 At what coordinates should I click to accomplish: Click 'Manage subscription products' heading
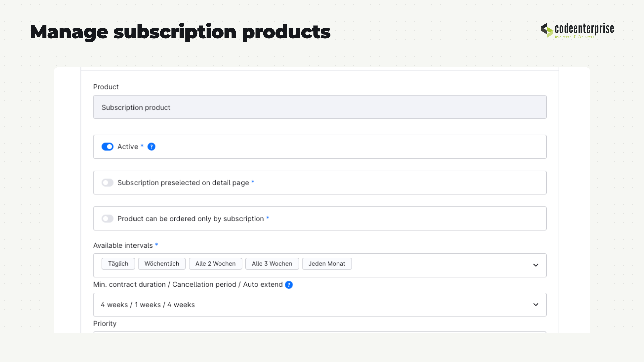[180, 32]
